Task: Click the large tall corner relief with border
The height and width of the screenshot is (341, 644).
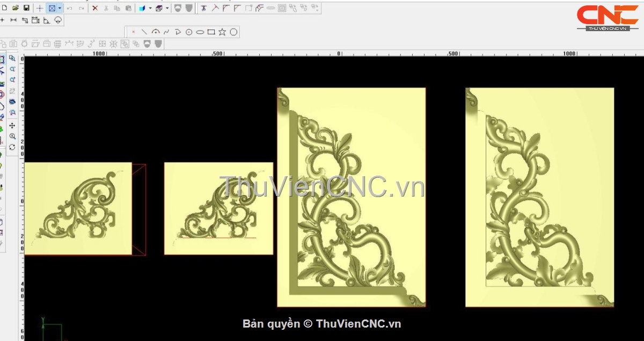Action: pyautogui.click(x=352, y=197)
